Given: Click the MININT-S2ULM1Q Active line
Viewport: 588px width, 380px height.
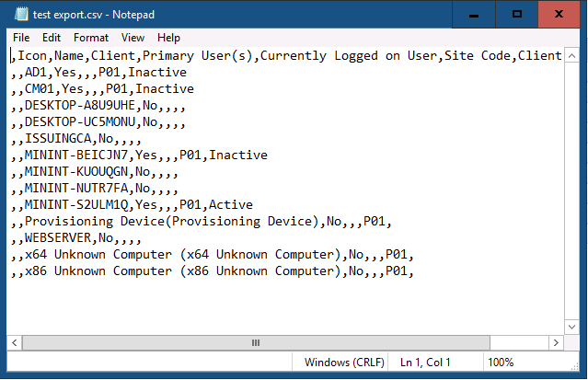Looking at the screenshot, I should pyautogui.click(x=132, y=204).
